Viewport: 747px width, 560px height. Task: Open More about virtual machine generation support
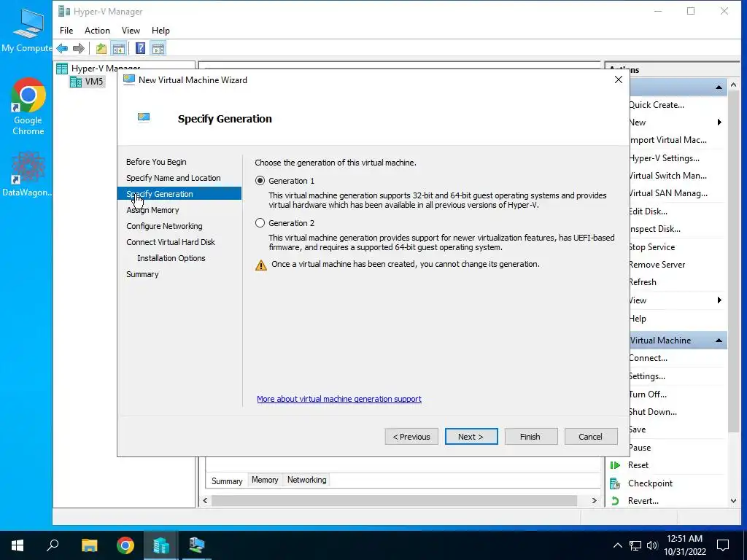[338, 399]
